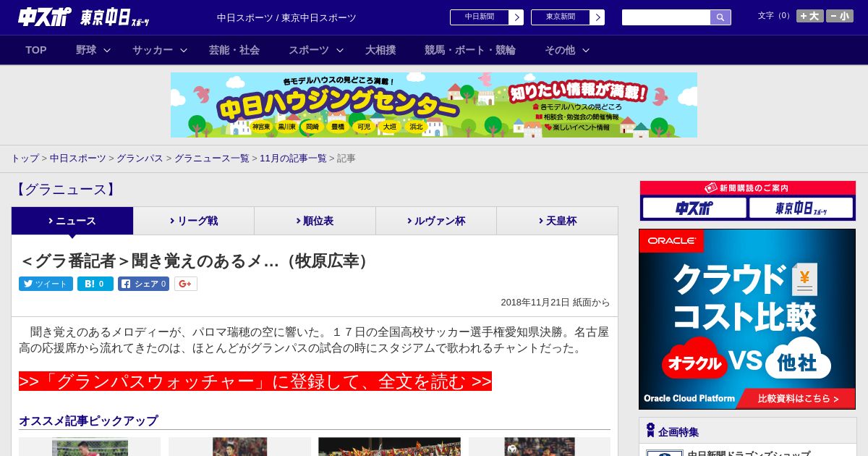Select the ニュース tab

[72, 221]
